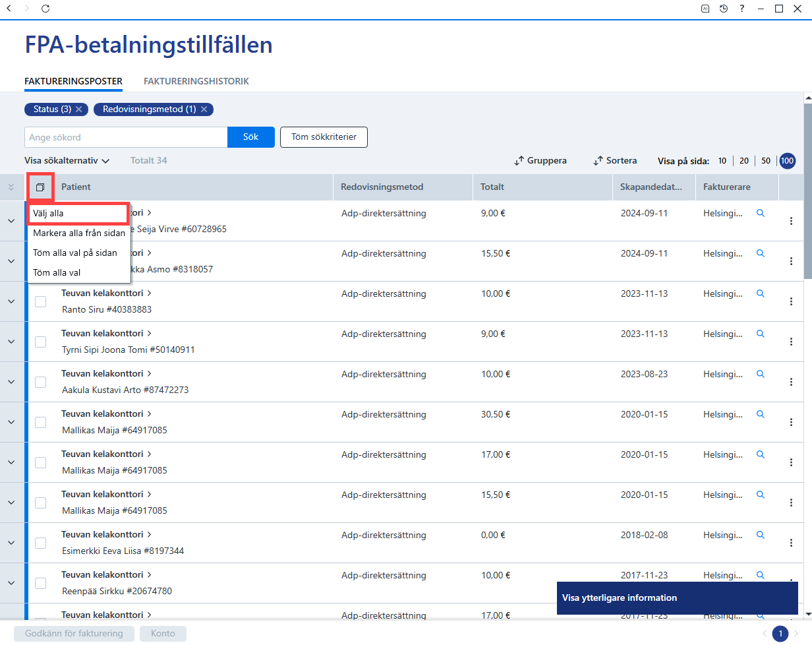Screen dimensions: 812x645
Task: Open the help question mark icon
Action: 742,9
